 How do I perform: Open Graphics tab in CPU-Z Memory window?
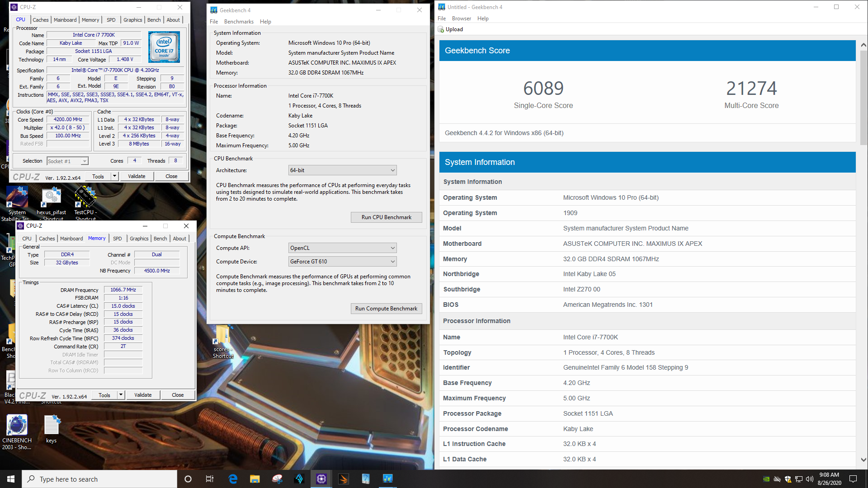click(139, 239)
